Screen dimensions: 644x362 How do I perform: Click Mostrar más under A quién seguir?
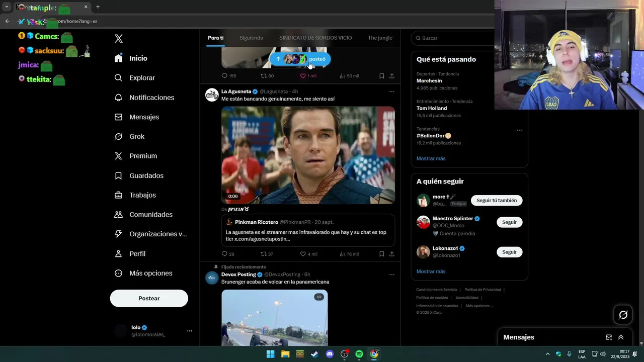coord(431,271)
